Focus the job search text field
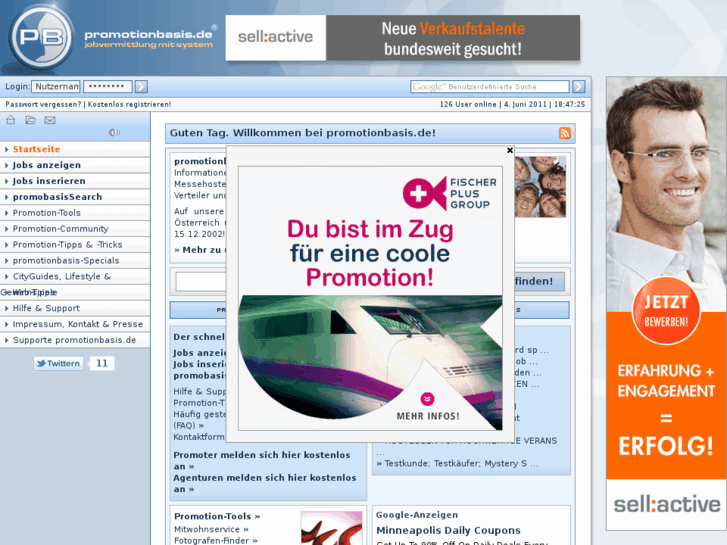The image size is (727, 545). coord(201,281)
